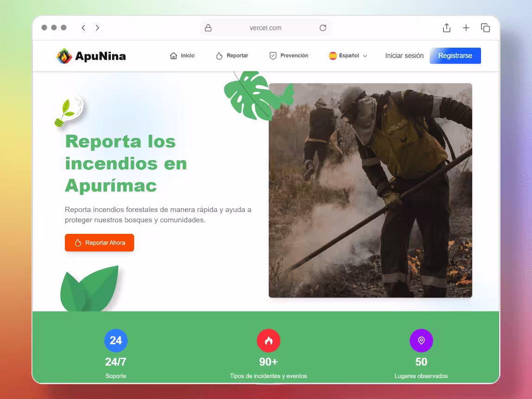Click the browser share icon
532x399 pixels.
coord(447,28)
